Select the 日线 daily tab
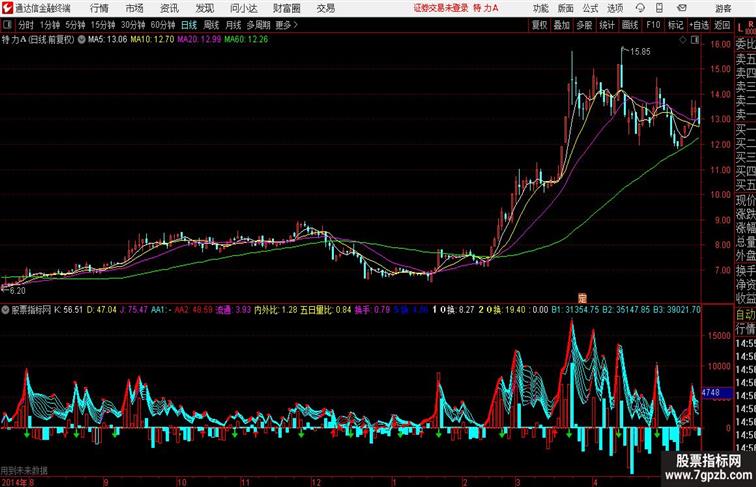Viewport: 756px width, 487px height. coord(189,25)
